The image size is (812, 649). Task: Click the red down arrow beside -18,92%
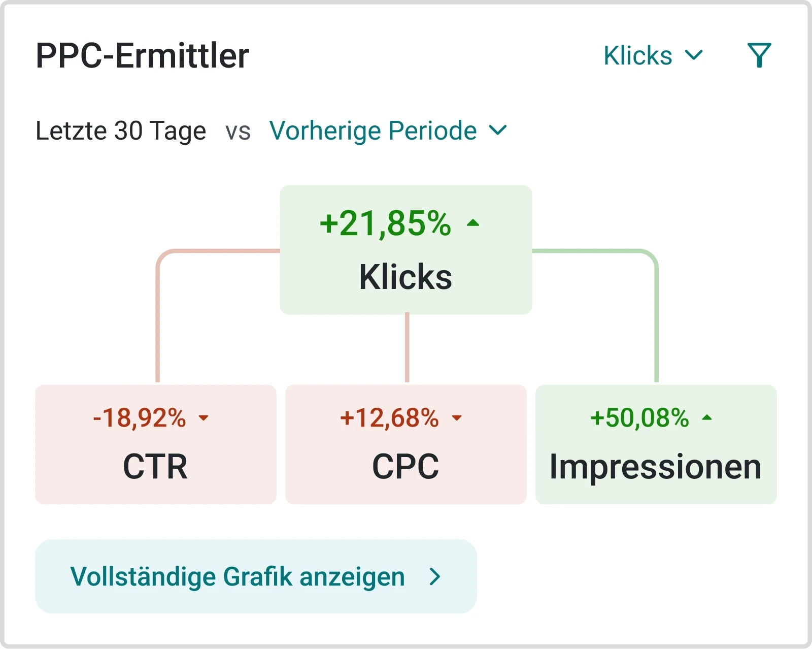click(x=204, y=418)
